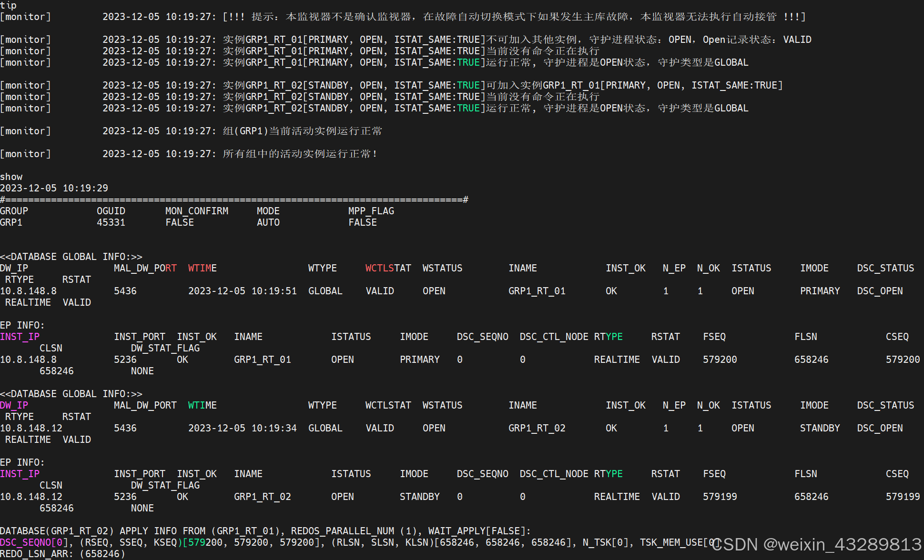Viewport: 924px width, 560px height.
Task: Click DW_IP value 10.8.148.8 in global info
Action: tap(29, 291)
